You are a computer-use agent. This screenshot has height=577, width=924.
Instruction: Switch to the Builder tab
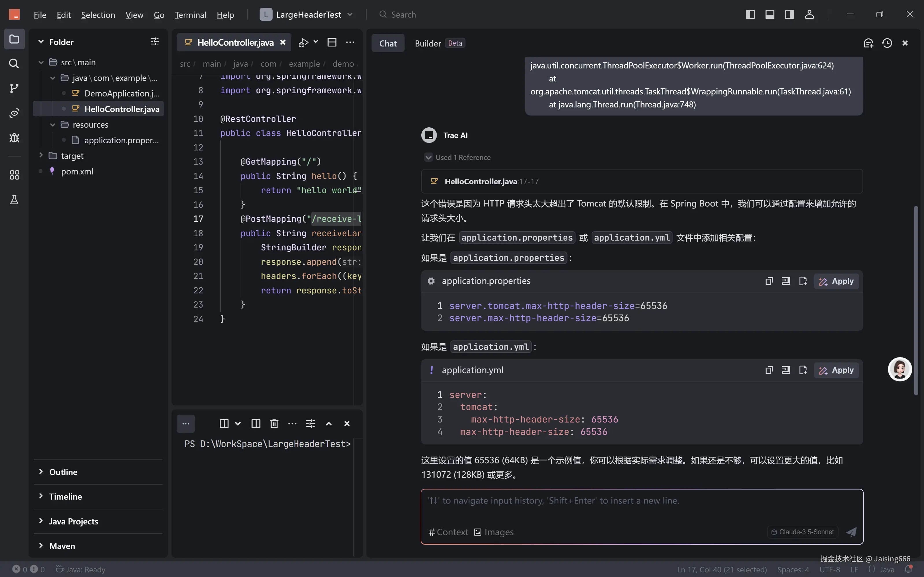click(x=428, y=43)
